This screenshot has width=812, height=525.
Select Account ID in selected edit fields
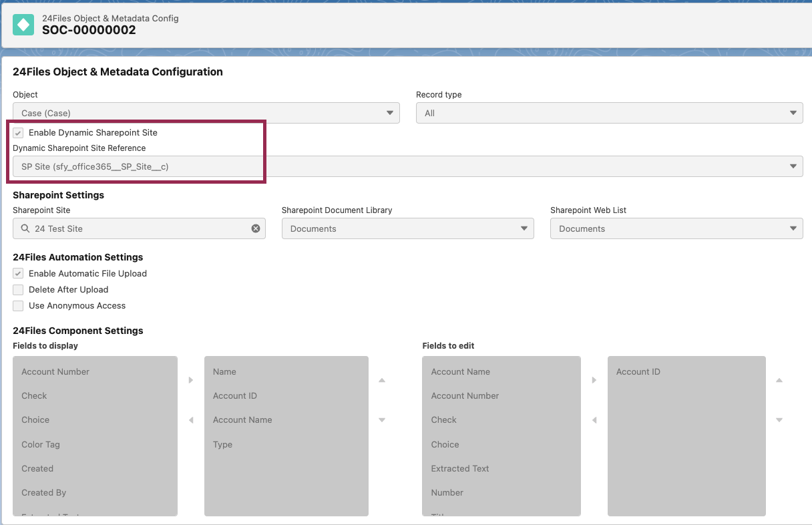(638, 372)
